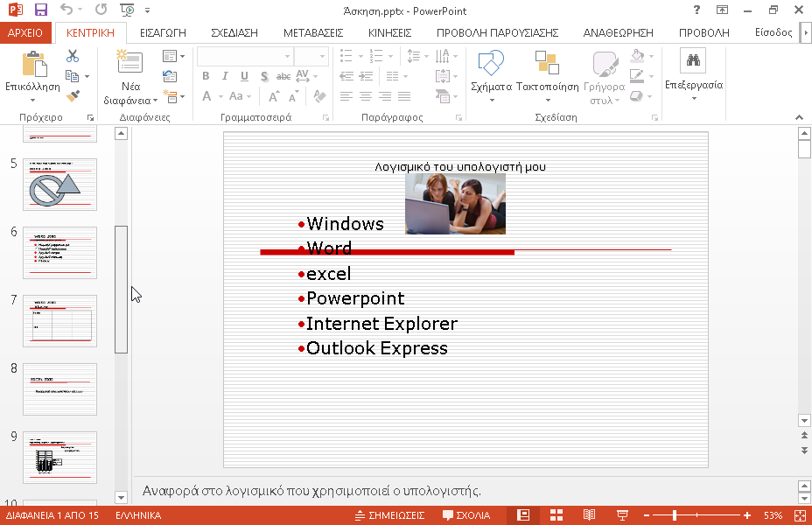This screenshot has width=812, height=525.
Task: Start slideshow from the status bar icon
Action: click(x=622, y=515)
